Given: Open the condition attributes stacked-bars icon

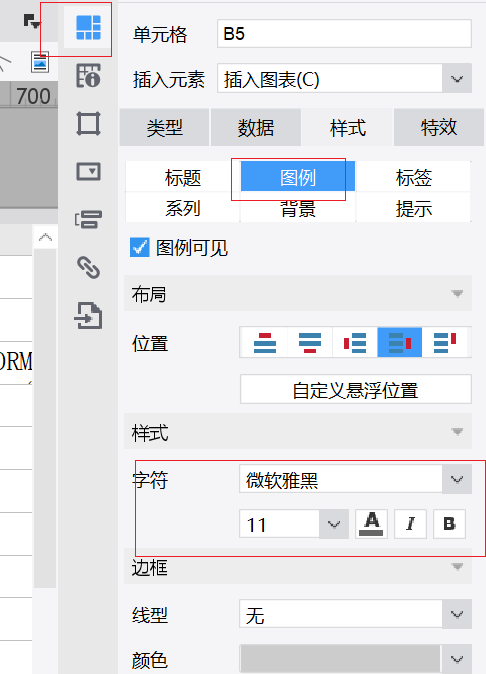Looking at the screenshot, I should pos(88,219).
